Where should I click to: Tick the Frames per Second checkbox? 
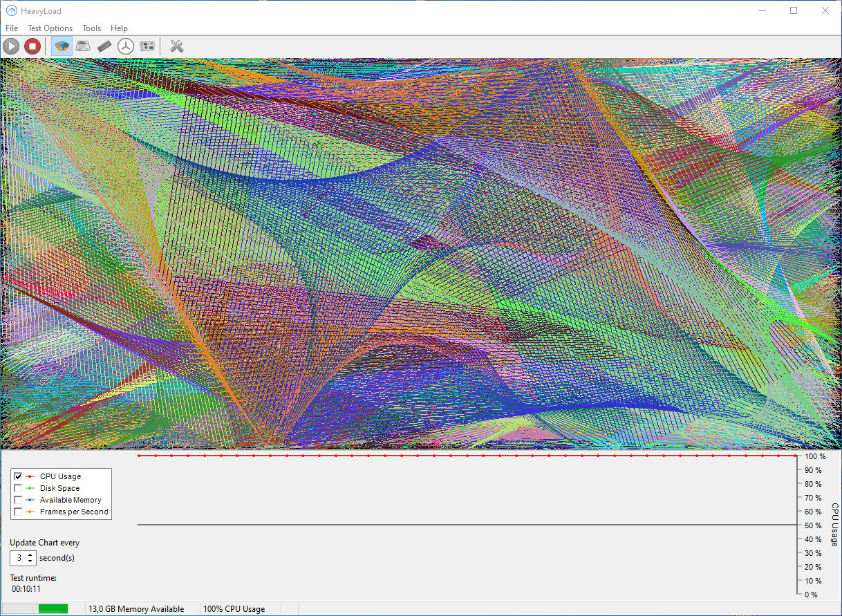(18, 512)
